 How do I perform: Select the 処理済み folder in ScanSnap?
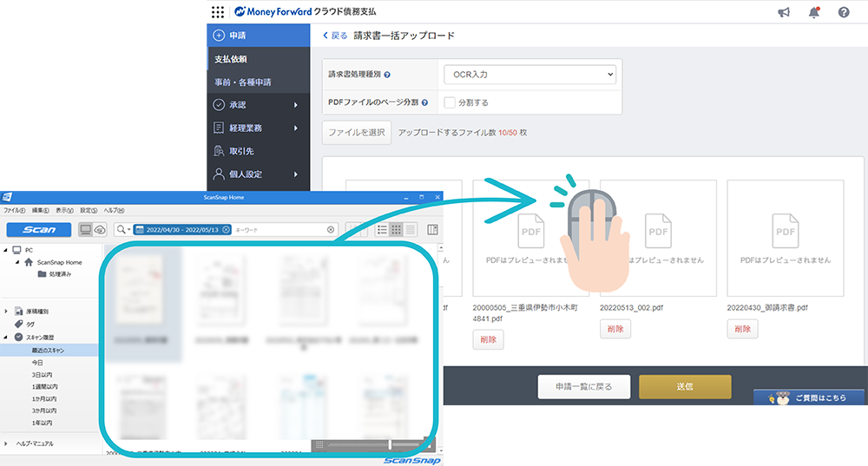click(x=54, y=274)
